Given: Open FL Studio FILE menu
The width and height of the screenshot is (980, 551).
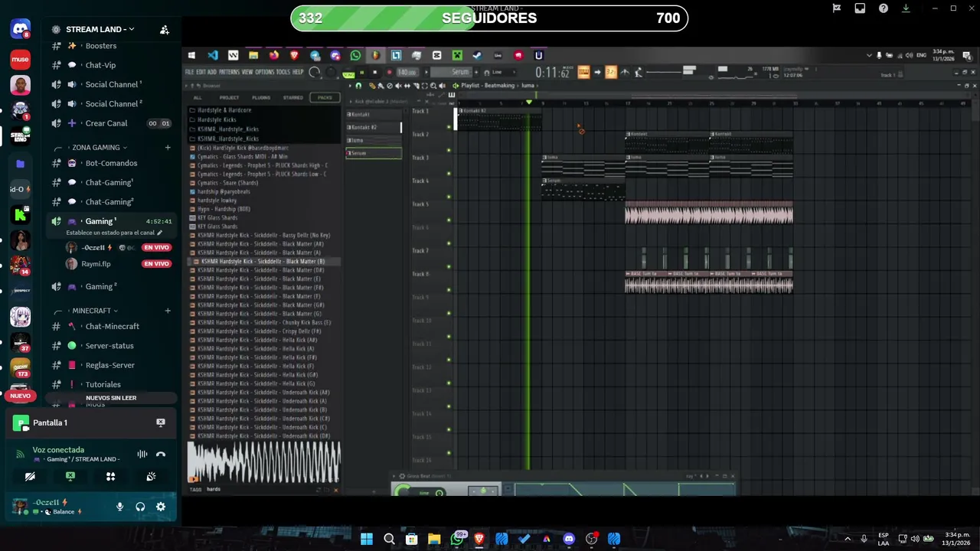Looking at the screenshot, I should point(189,72).
